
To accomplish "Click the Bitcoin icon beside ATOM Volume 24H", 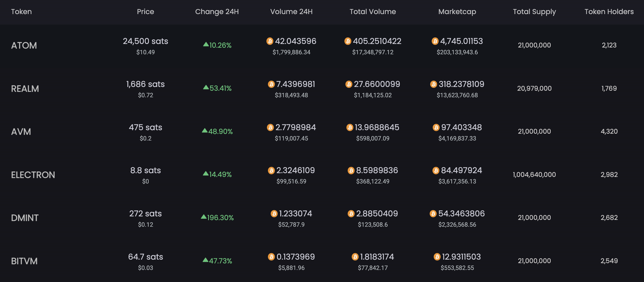I will coord(270,41).
